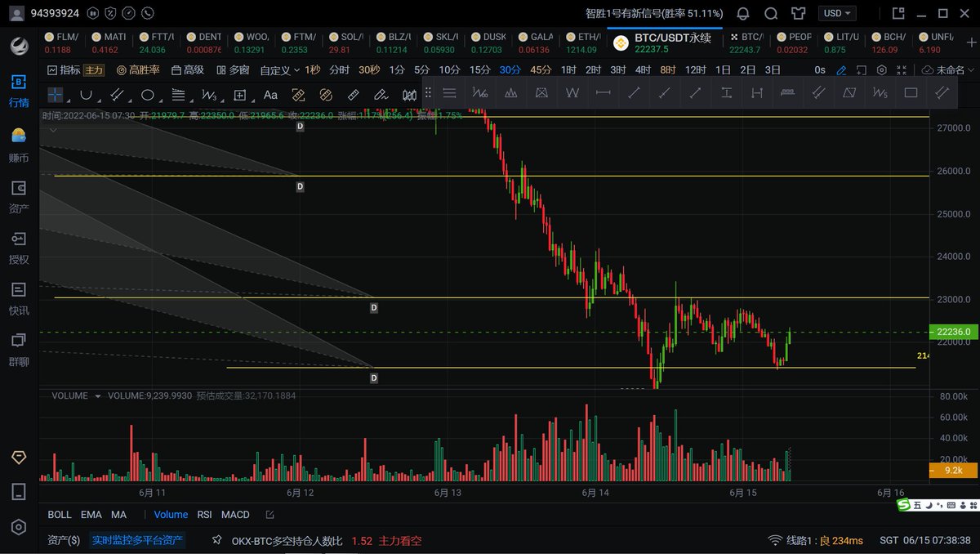
Task: Click the 22236.0 current price label
Action: 952,332
